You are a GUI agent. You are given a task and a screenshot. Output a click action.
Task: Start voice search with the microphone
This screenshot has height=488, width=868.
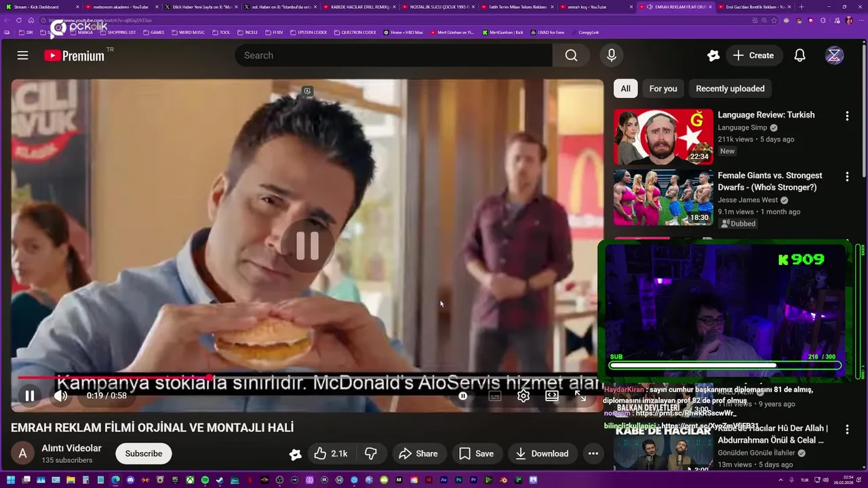(612, 56)
